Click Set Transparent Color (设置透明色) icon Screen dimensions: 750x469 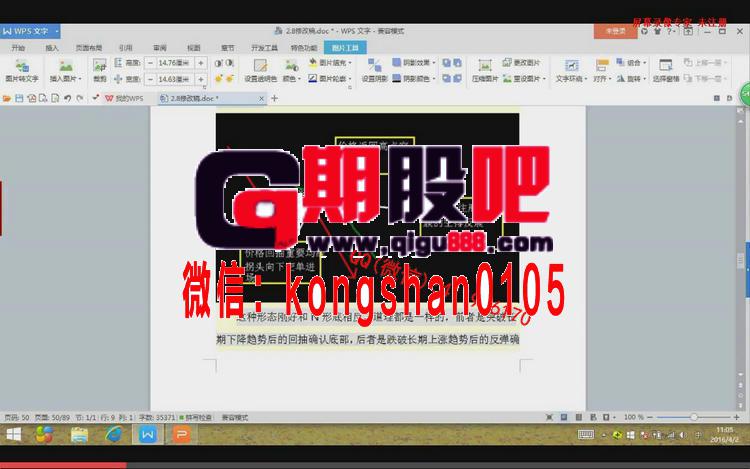[x=260, y=70]
